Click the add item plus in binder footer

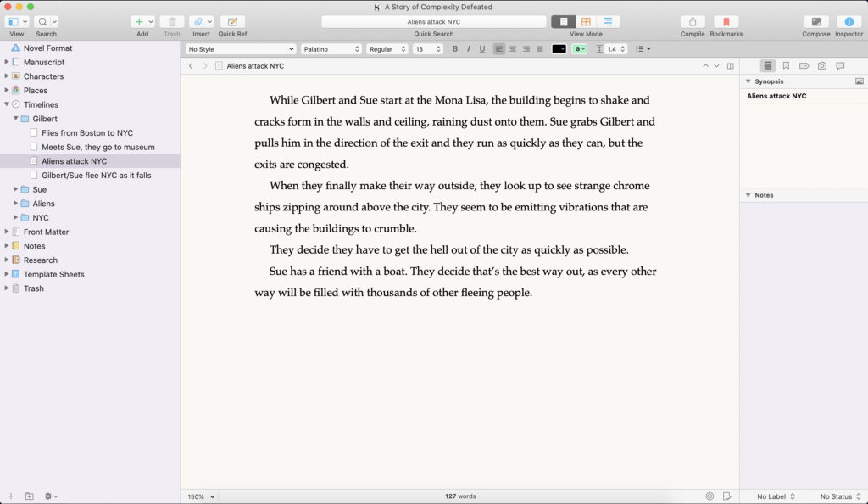(x=10, y=496)
